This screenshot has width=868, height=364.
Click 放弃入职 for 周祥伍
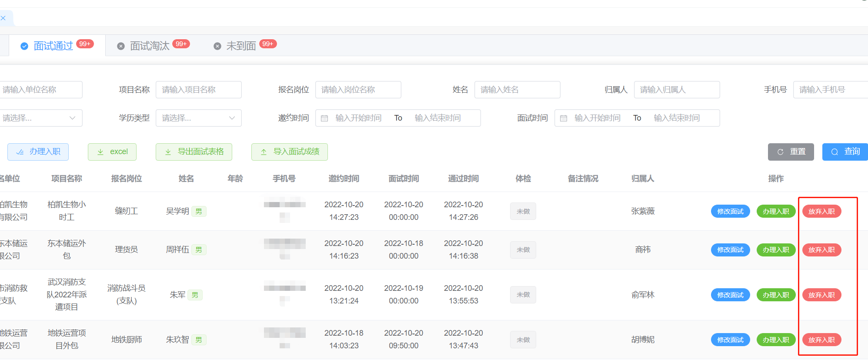point(822,250)
